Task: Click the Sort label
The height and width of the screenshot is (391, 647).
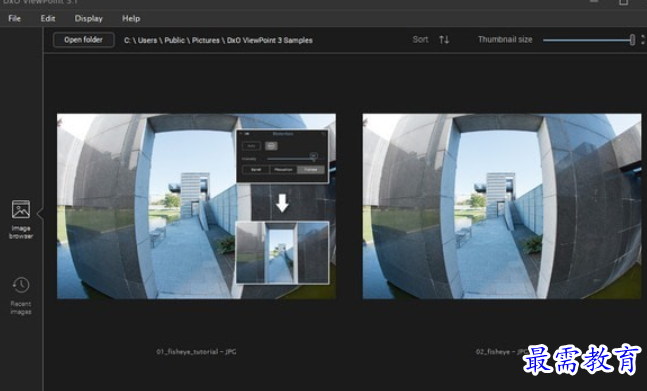Action: [420, 40]
